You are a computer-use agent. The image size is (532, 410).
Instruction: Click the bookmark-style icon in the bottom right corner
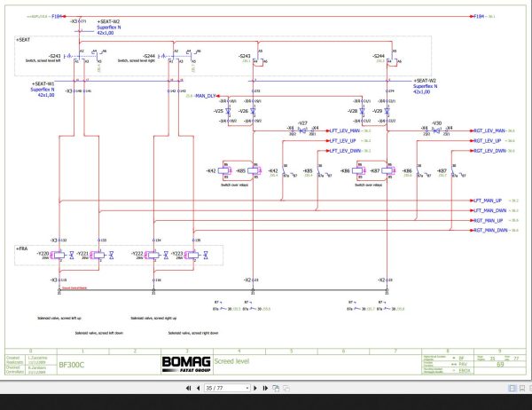tap(522, 388)
